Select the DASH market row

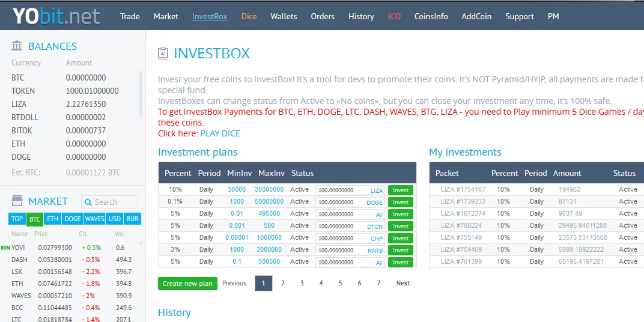point(71,260)
